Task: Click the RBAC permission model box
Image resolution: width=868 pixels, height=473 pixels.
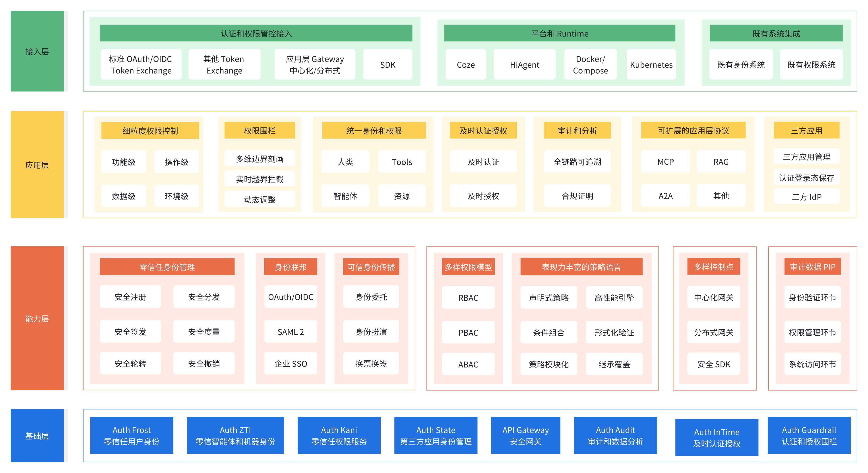Action: tap(468, 298)
